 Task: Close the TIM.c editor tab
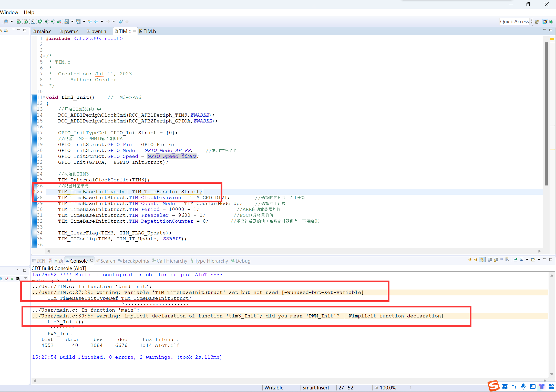(134, 31)
